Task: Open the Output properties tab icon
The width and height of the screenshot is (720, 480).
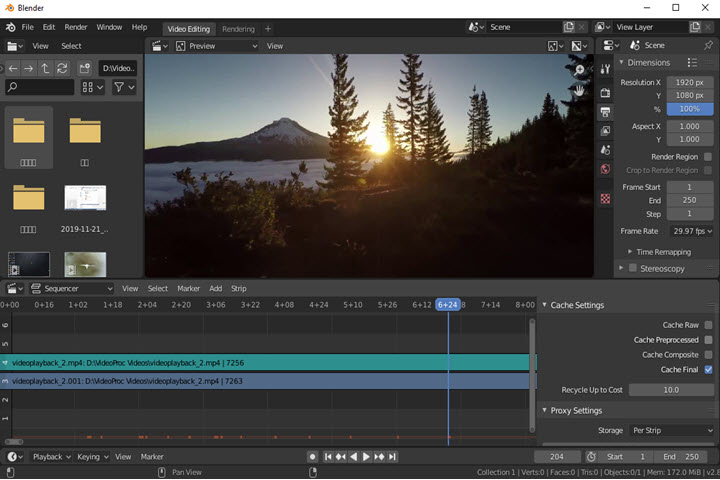Action: 605,111
